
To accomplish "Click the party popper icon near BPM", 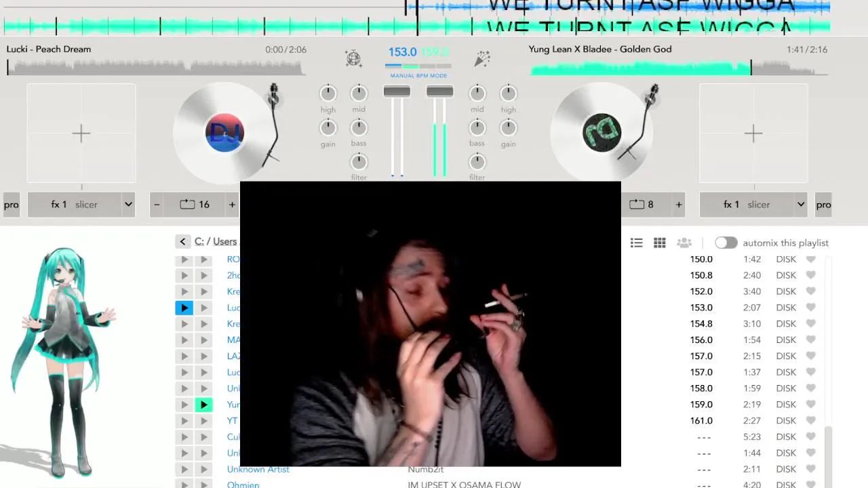I will click(x=482, y=58).
